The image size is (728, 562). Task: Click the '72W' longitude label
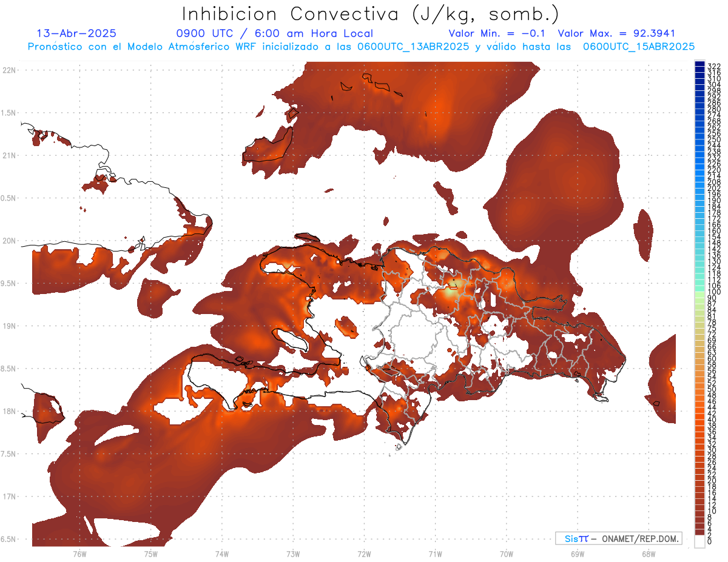[x=365, y=554]
